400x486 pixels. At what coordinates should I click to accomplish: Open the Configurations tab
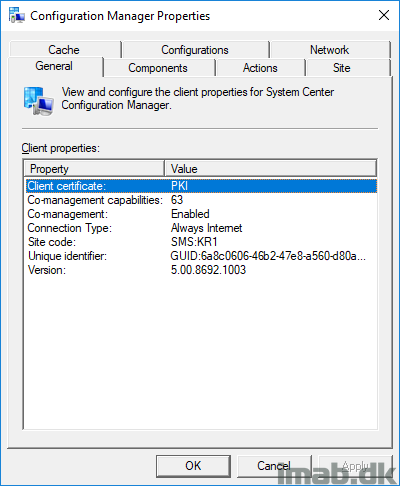[195, 50]
